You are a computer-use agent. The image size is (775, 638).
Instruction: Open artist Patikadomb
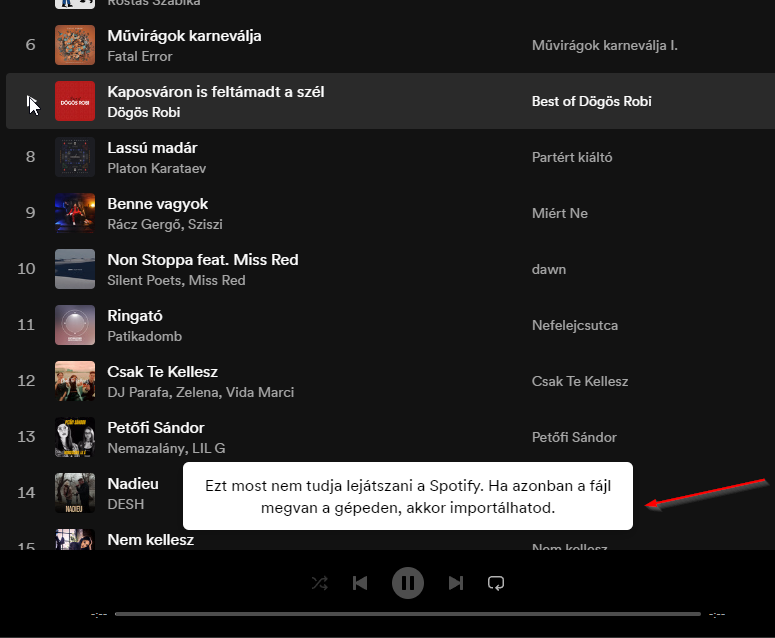(145, 337)
